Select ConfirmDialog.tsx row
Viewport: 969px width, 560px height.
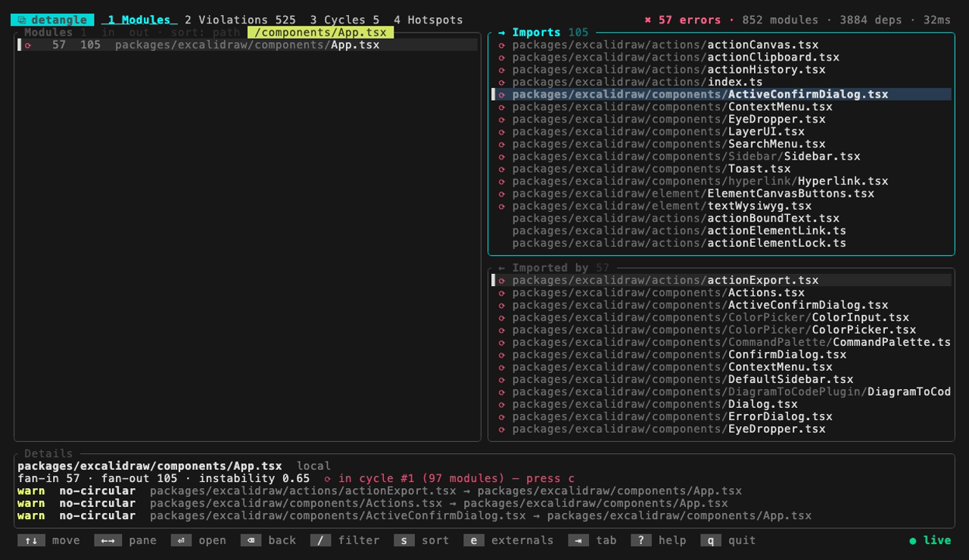click(x=721, y=355)
